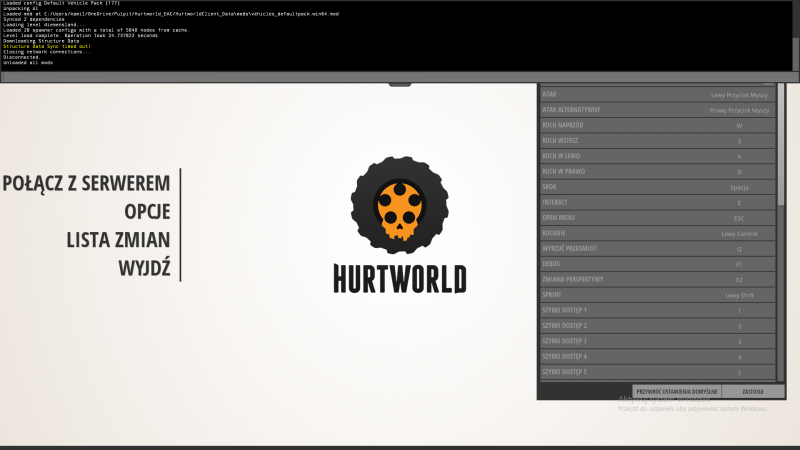
Task: Change the Atak key binding
Action: [x=658, y=94]
